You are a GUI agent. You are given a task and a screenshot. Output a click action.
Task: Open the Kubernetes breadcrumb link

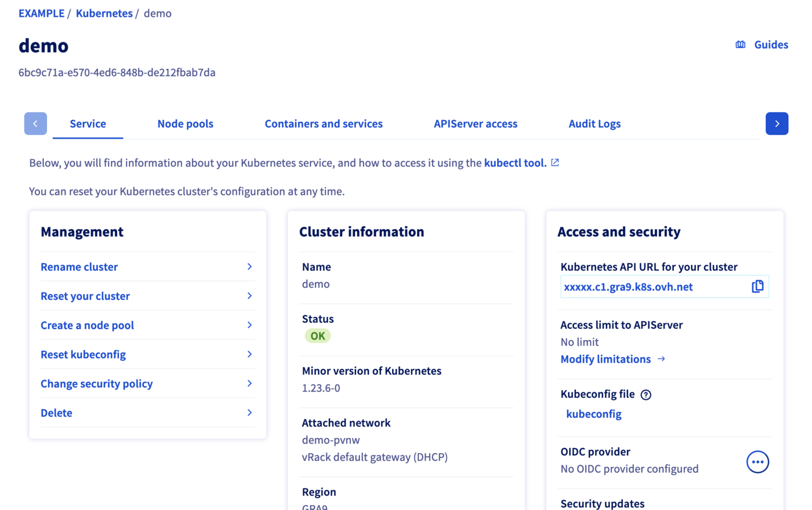pyautogui.click(x=104, y=13)
